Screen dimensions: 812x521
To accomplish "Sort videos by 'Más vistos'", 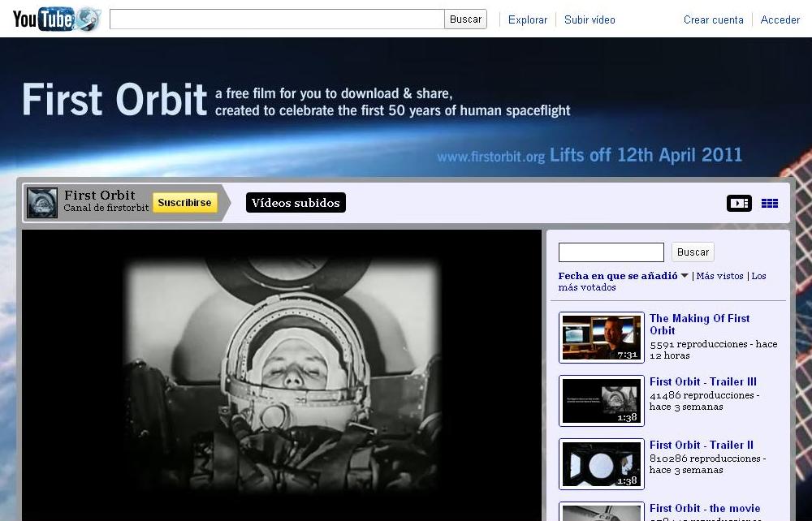I will pos(719,276).
